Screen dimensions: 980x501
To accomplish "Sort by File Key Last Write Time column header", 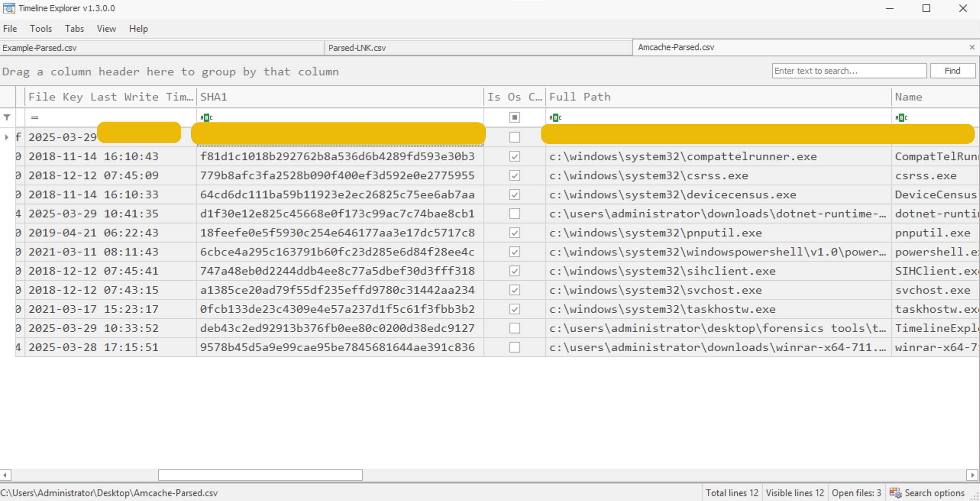I will coord(111,97).
